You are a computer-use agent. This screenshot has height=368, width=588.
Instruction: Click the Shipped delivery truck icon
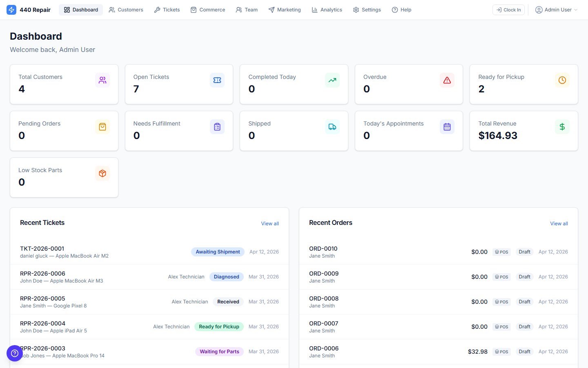pos(332,127)
